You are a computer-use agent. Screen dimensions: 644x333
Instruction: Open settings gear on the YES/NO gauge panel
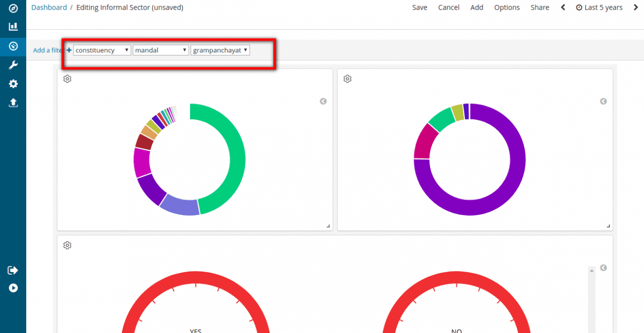coord(67,245)
